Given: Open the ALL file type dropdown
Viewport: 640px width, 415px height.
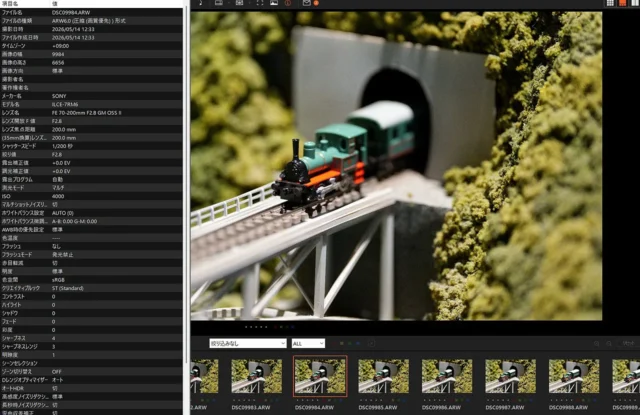Looking at the screenshot, I should click(308, 344).
